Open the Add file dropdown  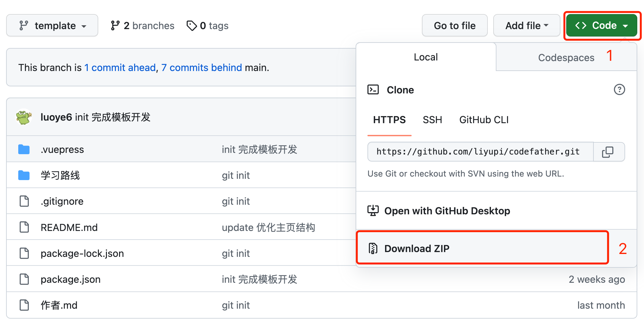[526, 26]
